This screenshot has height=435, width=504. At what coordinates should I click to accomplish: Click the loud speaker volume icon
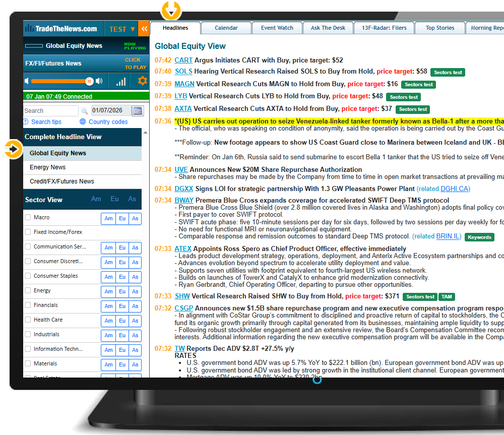(x=99, y=81)
